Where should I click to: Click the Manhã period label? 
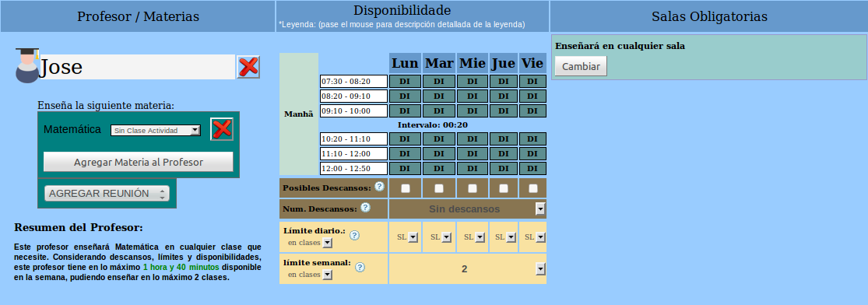tap(298, 114)
